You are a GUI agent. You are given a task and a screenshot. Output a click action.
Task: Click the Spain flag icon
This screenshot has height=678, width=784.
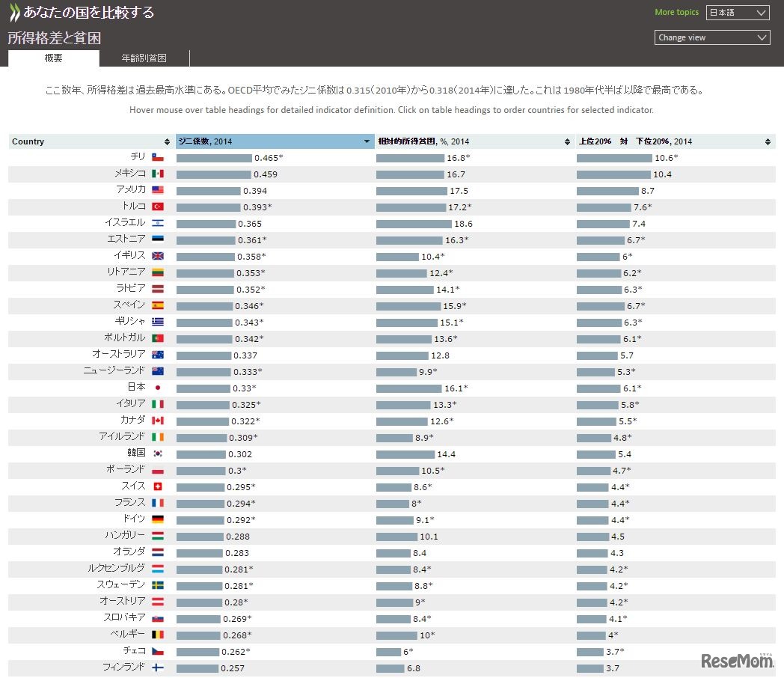pos(158,305)
